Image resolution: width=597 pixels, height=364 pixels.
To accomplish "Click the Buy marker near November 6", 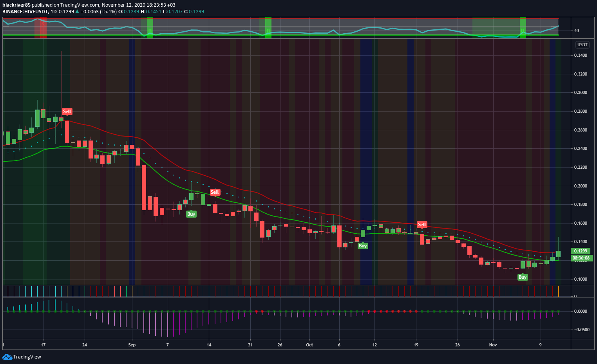I will [x=523, y=277].
